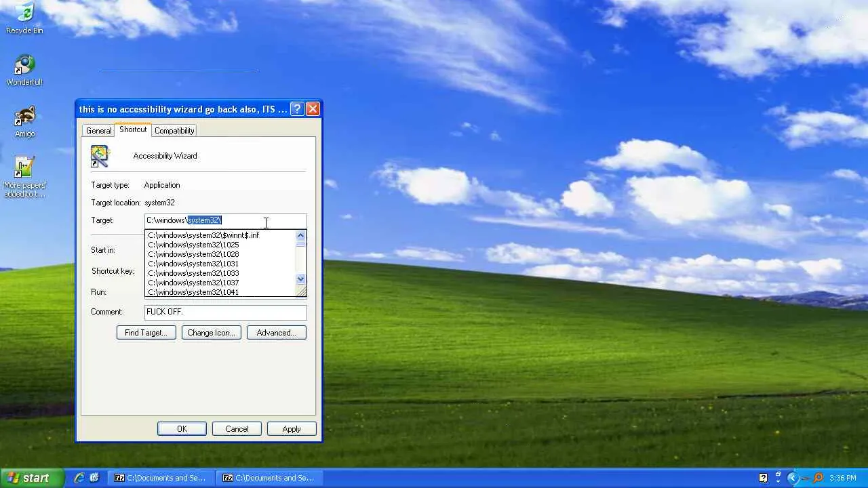This screenshot has height=488, width=868.
Task: Click the second Quick Launch browser icon
Action: 94,478
